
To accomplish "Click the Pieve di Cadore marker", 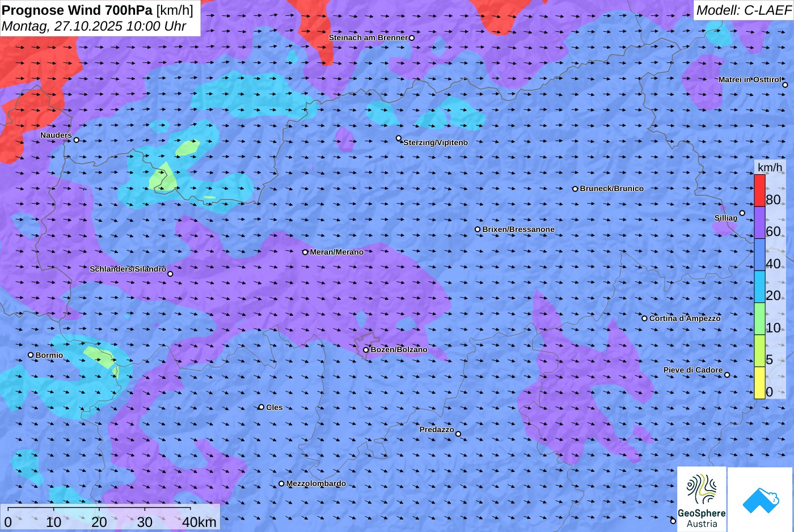I will (727, 374).
